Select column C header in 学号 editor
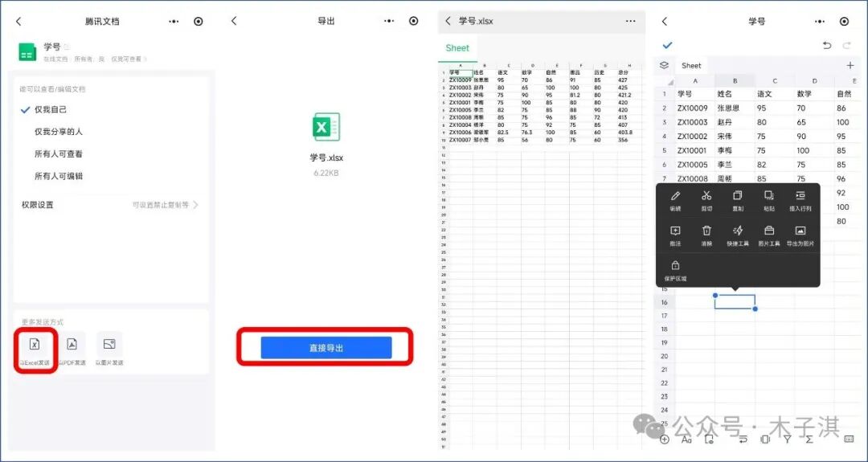Viewport: 868px width, 462px height. [x=775, y=81]
